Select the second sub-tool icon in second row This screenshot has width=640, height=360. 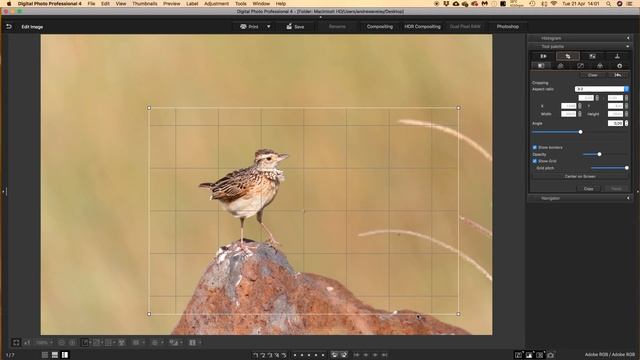pyautogui.click(x=561, y=66)
